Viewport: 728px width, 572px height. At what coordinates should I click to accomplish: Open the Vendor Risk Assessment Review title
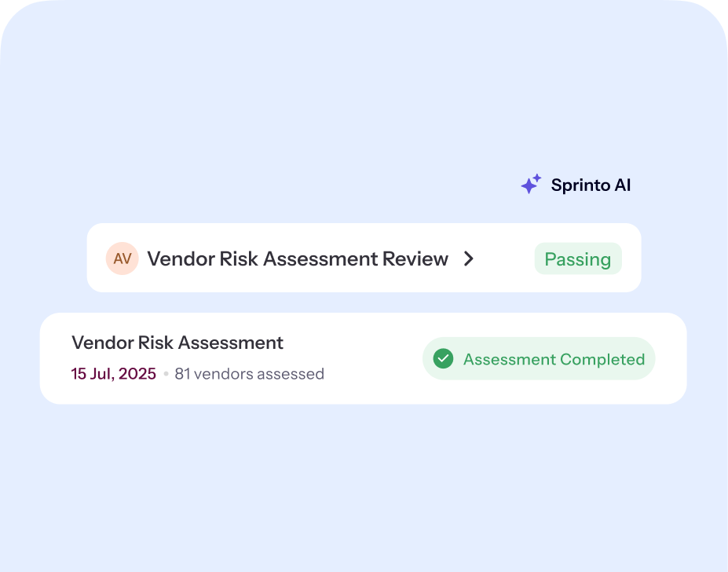tap(298, 258)
